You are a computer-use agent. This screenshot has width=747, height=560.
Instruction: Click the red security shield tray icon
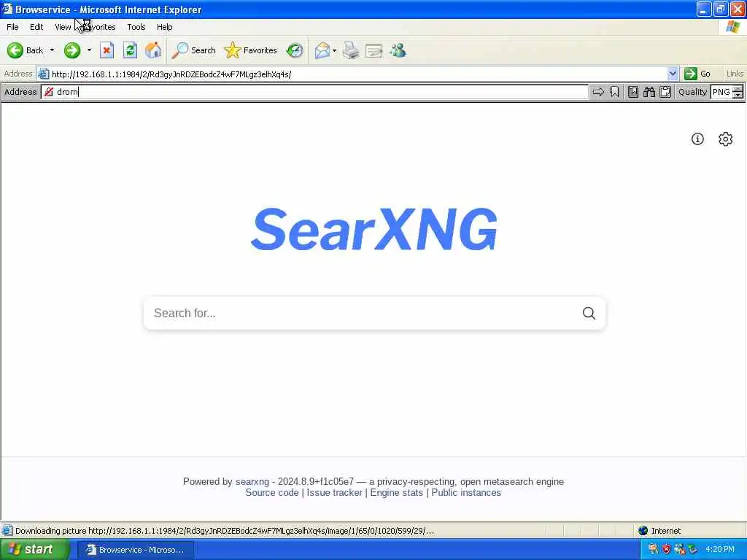(667, 549)
